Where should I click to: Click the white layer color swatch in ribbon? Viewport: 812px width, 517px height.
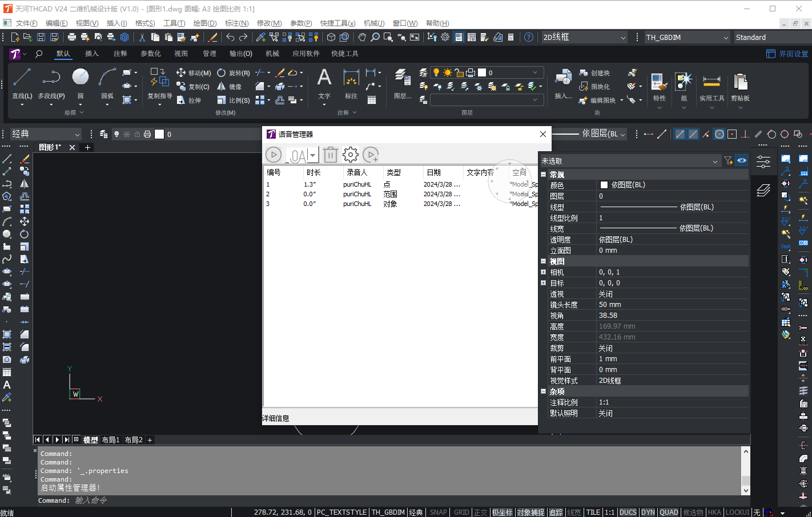click(x=482, y=72)
